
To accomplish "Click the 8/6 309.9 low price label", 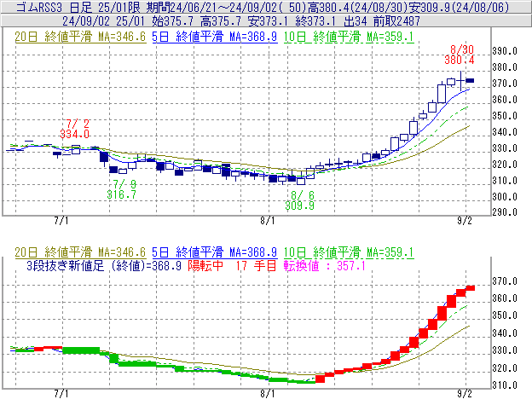I will coord(299,200).
